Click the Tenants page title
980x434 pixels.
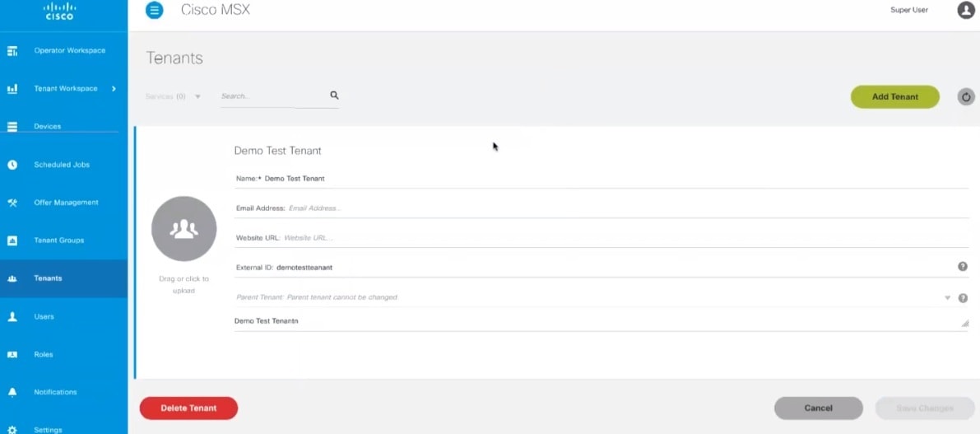[174, 58]
